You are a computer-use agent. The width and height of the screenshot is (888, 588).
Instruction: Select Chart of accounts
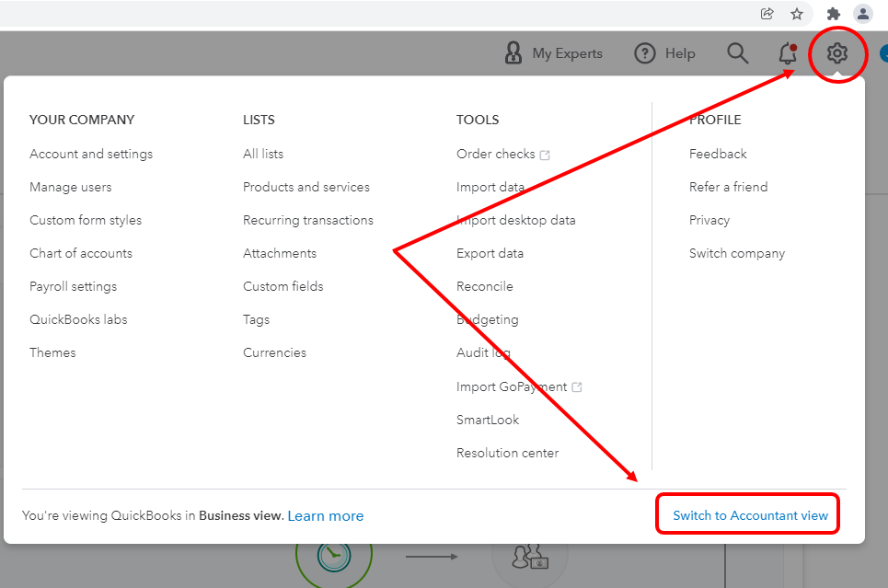81,253
